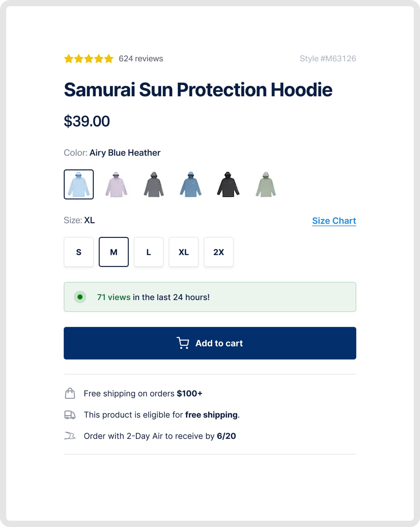Open the Size Chart
The image size is (420, 527).
pyautogui.click(x=334, y=220)
